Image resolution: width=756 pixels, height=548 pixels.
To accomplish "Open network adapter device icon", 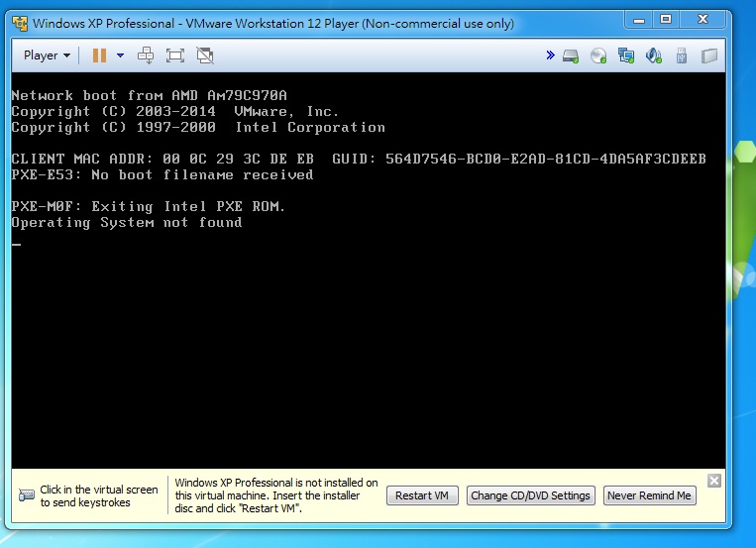I will pos(626,55).
